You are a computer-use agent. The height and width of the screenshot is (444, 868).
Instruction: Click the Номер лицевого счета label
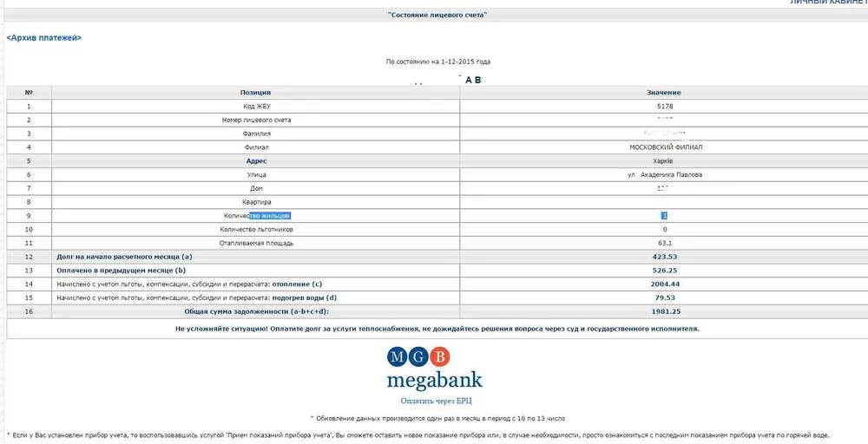point(256,120)
